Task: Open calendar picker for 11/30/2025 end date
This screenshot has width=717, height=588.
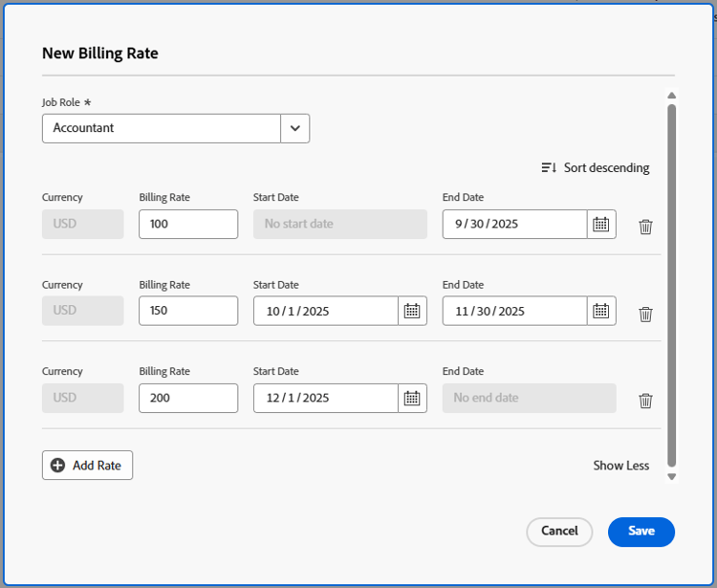Action: coord(600,312)
